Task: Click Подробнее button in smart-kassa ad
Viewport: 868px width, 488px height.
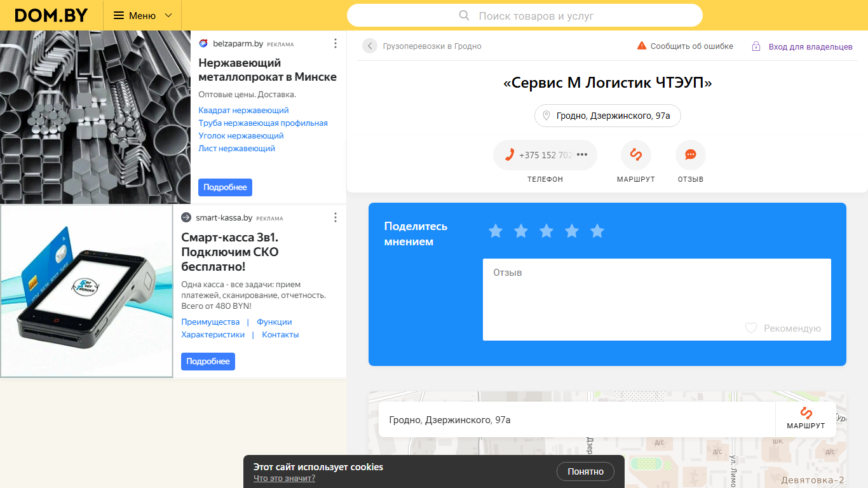Action: pos(208,362)
